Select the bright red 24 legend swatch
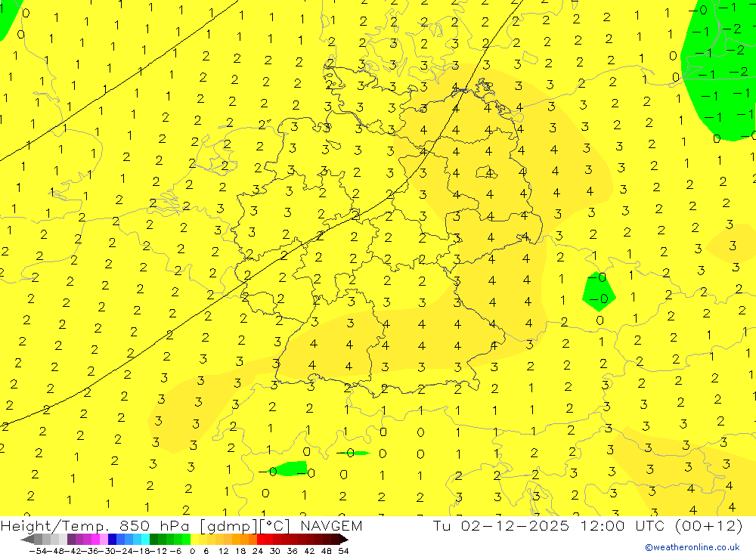 (x=261, y=539)
